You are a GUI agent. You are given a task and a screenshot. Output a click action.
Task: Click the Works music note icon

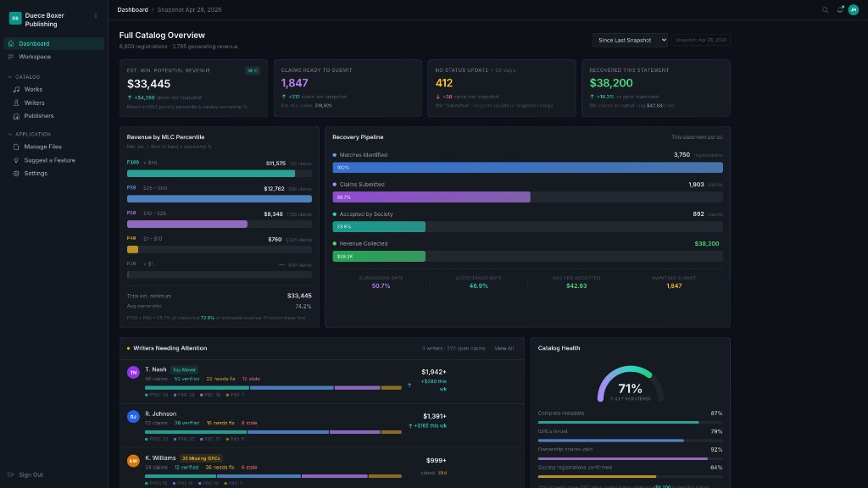coord(16,89)
